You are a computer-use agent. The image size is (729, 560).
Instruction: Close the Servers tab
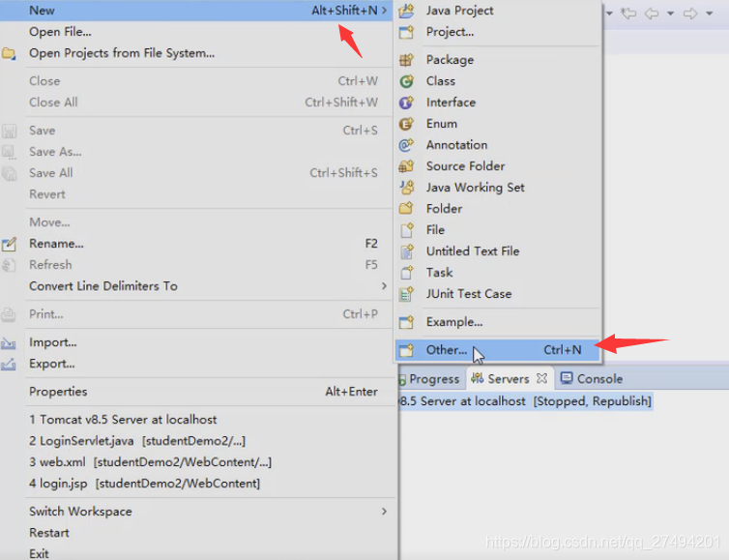tap(541, 378)
